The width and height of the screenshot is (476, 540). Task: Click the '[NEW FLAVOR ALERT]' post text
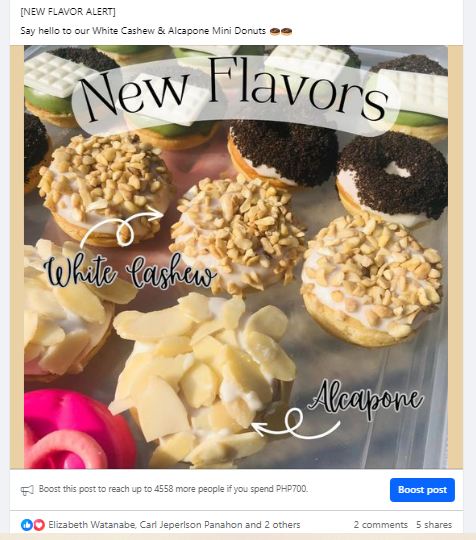click(68, 12)
